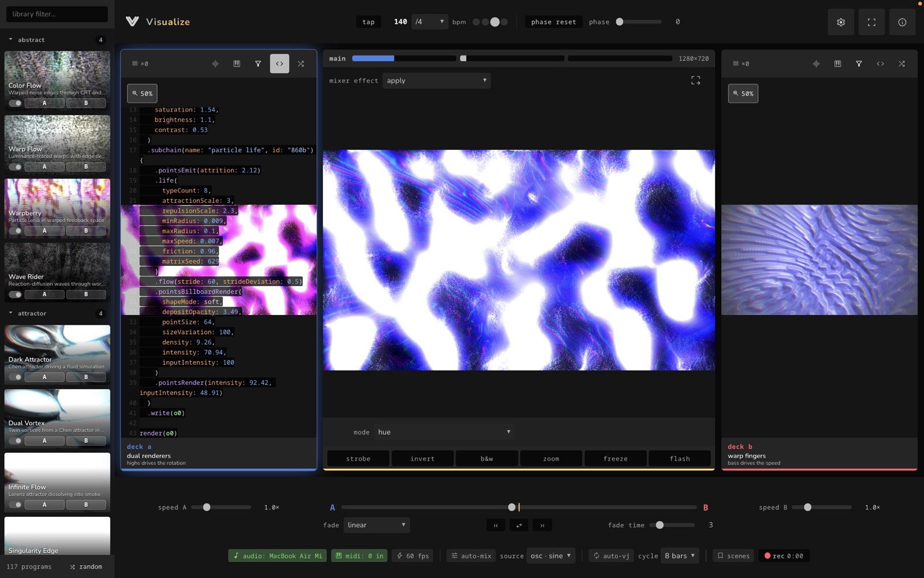This screenshot has width=924, height=578.
Task: Click the phase reset button
Action: tap(554, 22)
